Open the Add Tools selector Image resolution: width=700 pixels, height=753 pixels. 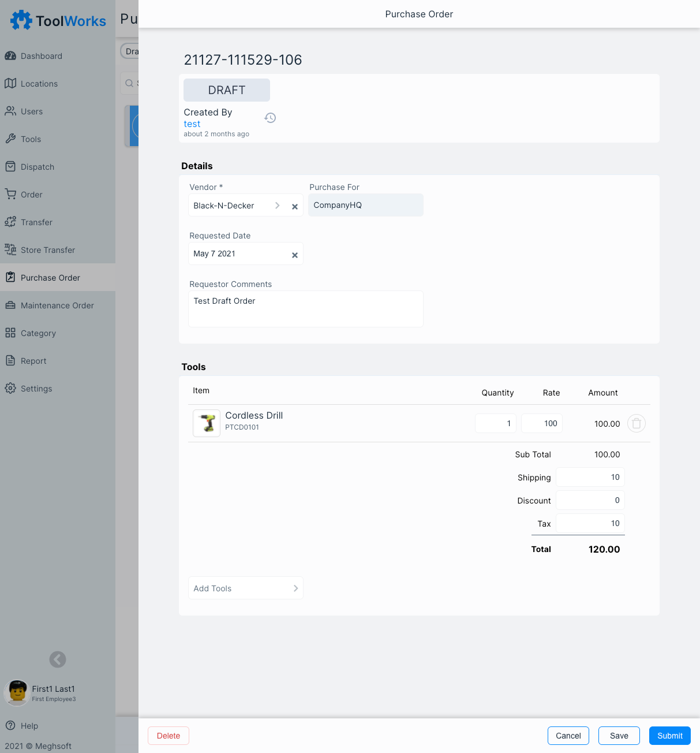[245, 588]
